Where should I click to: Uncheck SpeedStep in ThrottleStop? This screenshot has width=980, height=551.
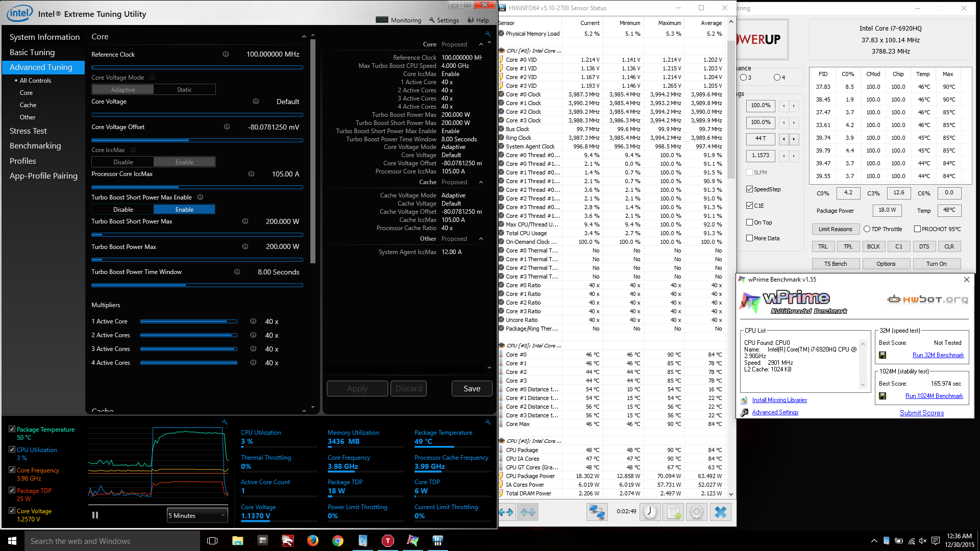[x=750, y=189]
